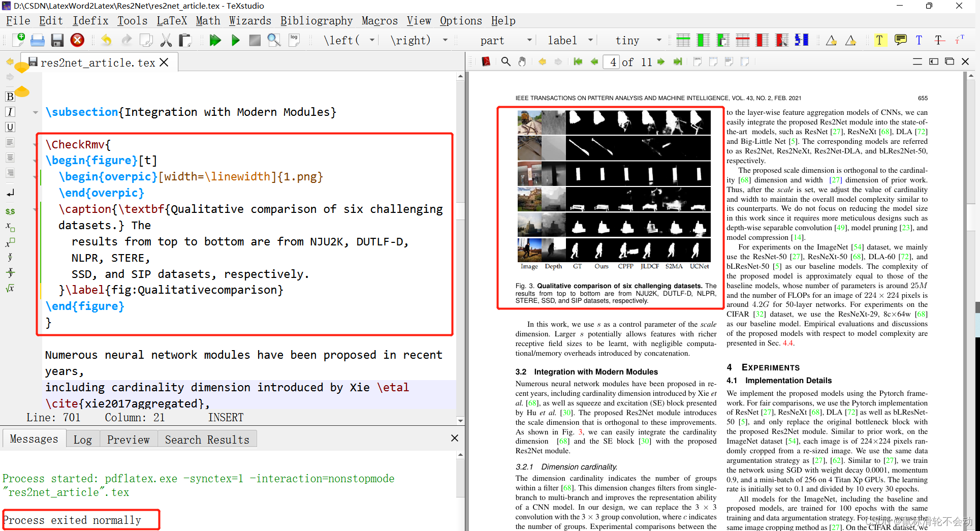Viewport: 980px width, 531px height.
Task: Switch to the Preview tab
Action: (129, 440)
